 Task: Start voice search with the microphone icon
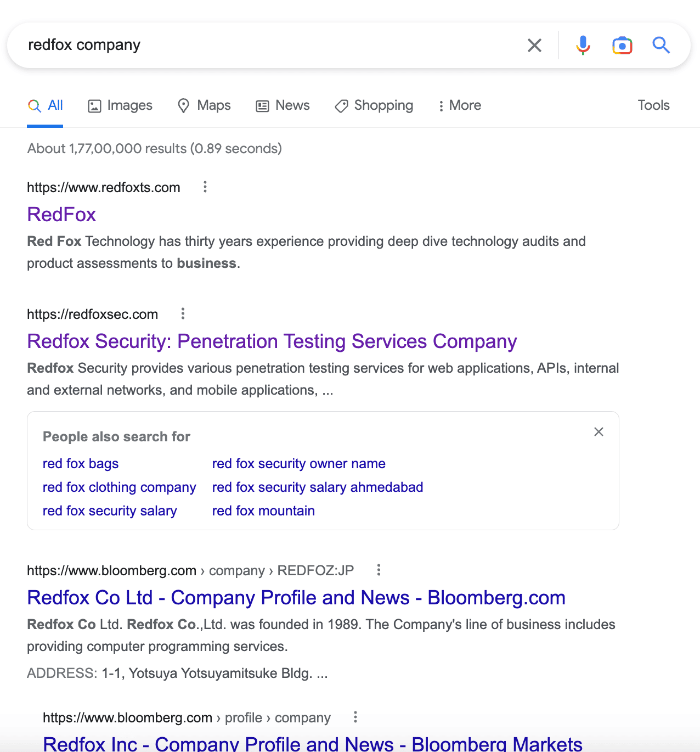tap(583, 45)
